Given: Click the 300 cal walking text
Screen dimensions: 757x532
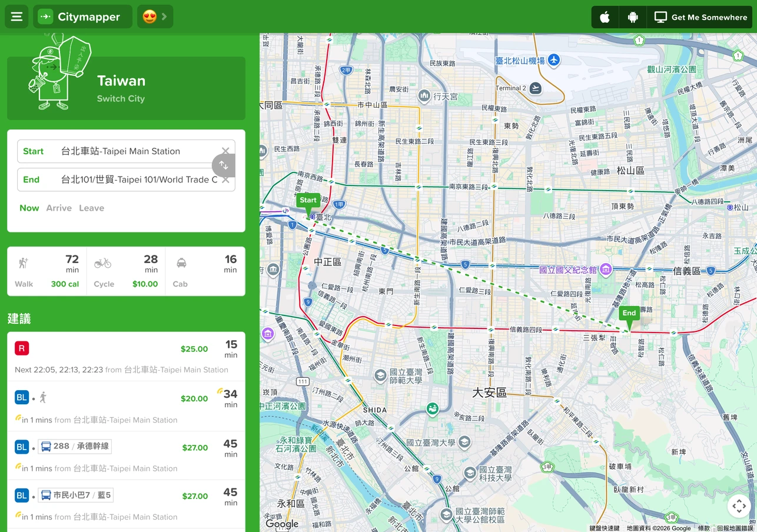Looking at the screenshot, I should tap(65, 284).
